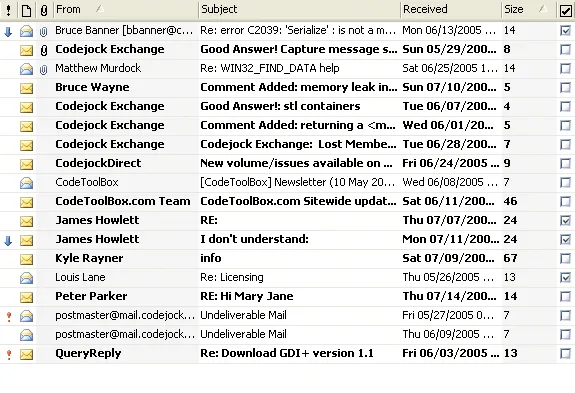
Task: Click size value 46 for CodeToolBox.com Team
Action: [x=510, y=201]
